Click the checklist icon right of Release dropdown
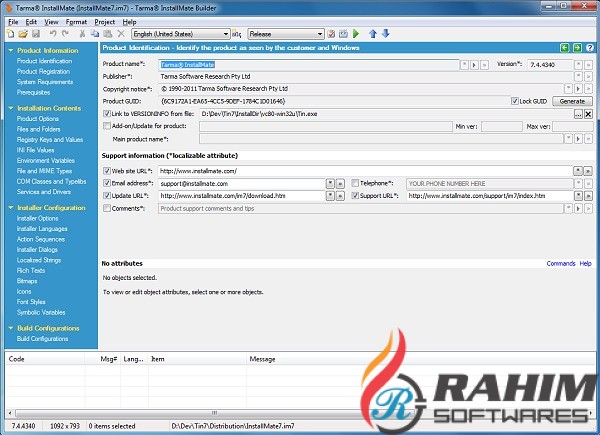Image resolution: width=600 pixels, height=435 pixels. [x=331, y=34]
